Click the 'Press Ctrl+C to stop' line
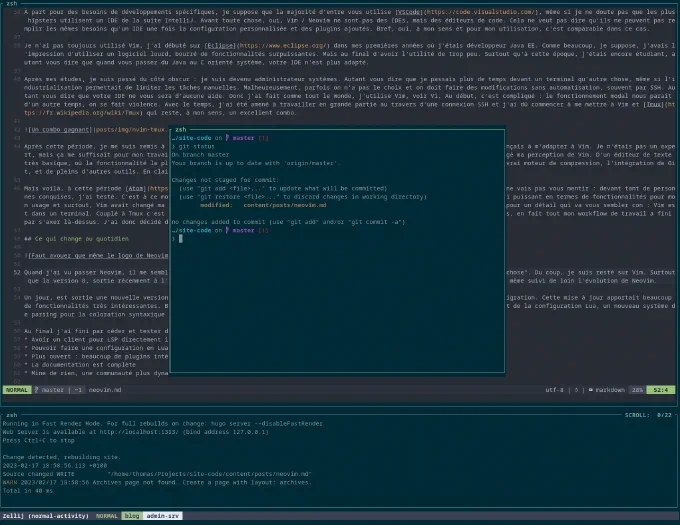Viewport: 680px width, 525px height. coord(39,440)
